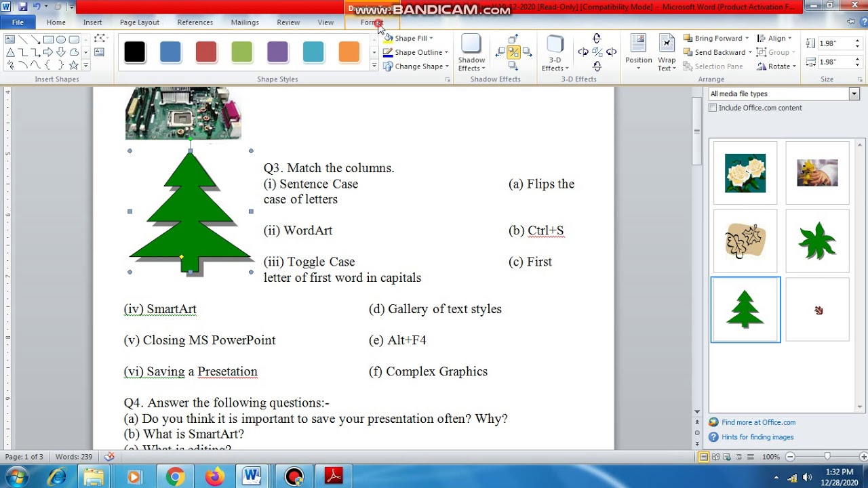Open Google Chrome from taskbar

click(176, 476)
